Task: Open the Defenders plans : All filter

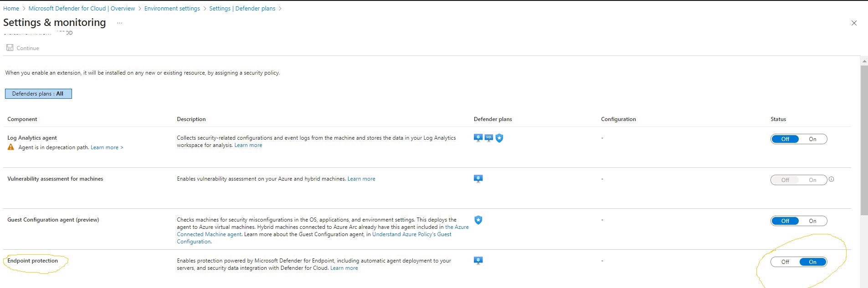Action: pyautogui.click(x=38, y=94)
